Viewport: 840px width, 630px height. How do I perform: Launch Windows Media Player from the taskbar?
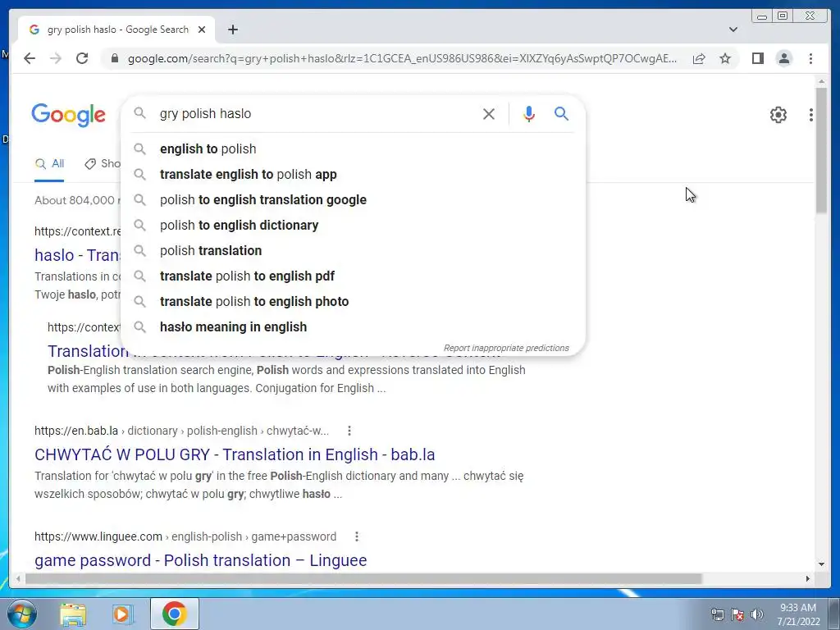point(122,614)
